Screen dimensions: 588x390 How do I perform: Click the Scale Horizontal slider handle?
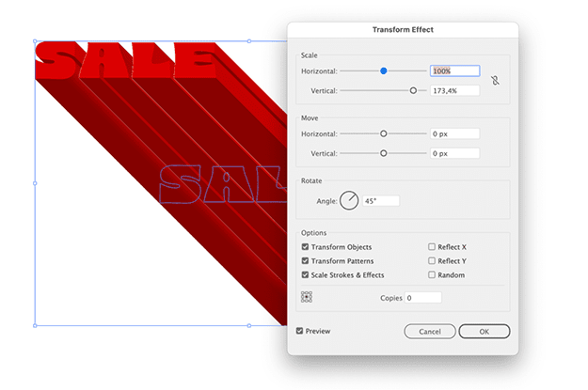tap(383, 70)
